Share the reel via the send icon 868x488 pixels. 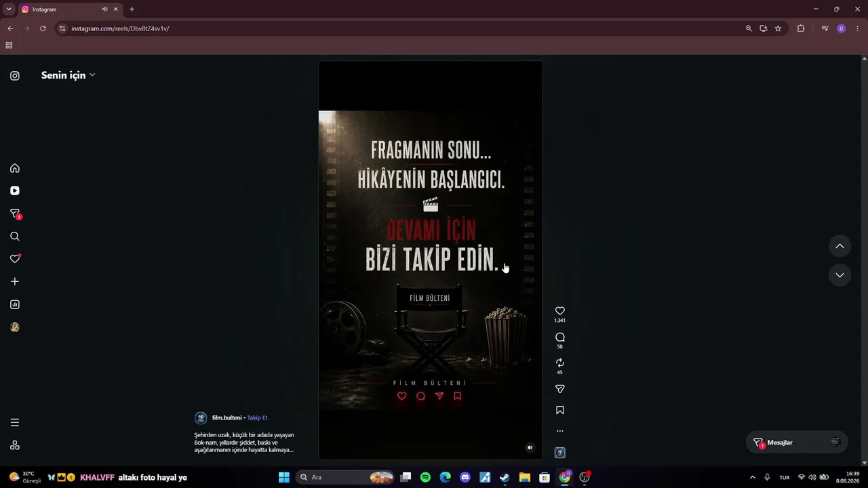click(x=560, y=389)
